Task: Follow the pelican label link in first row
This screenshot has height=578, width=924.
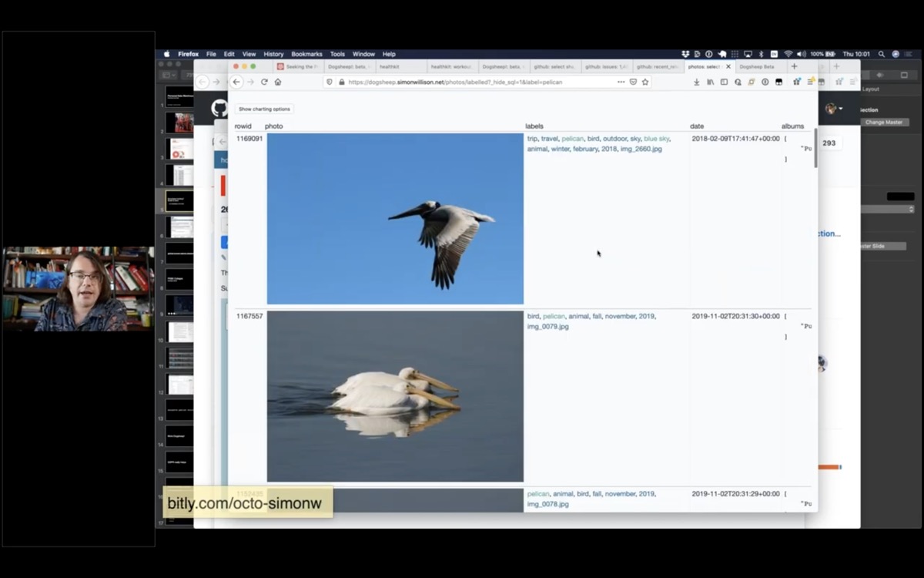Action: coord(572,139)
